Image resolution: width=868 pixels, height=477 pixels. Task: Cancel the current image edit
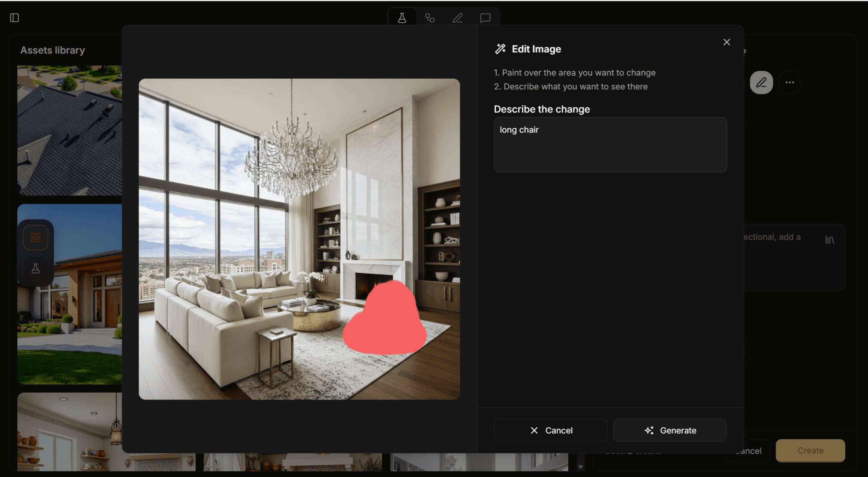point(550,430)
